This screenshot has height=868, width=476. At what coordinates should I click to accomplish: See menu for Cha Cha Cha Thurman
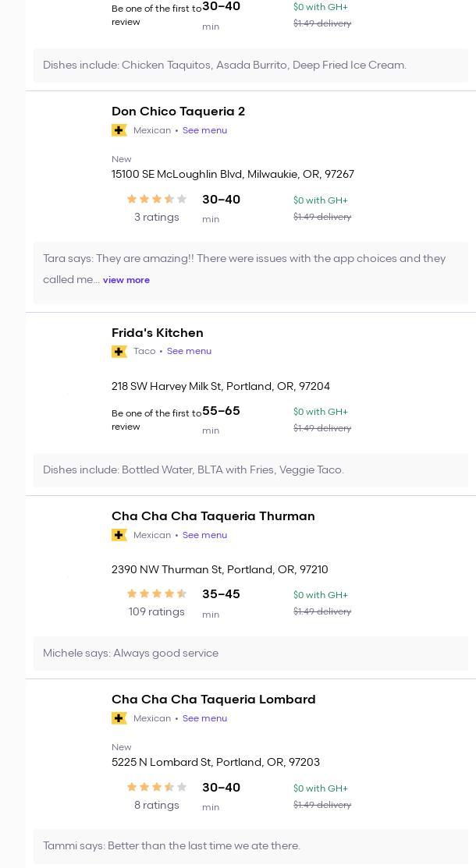tap(204, 536)
